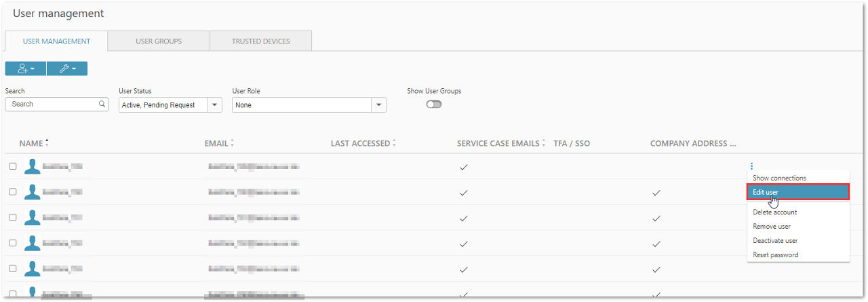This screenshot has height=302, width=868.
Task: Click into the Search input field
Action: pyautogui.click(x=53, y=105)
